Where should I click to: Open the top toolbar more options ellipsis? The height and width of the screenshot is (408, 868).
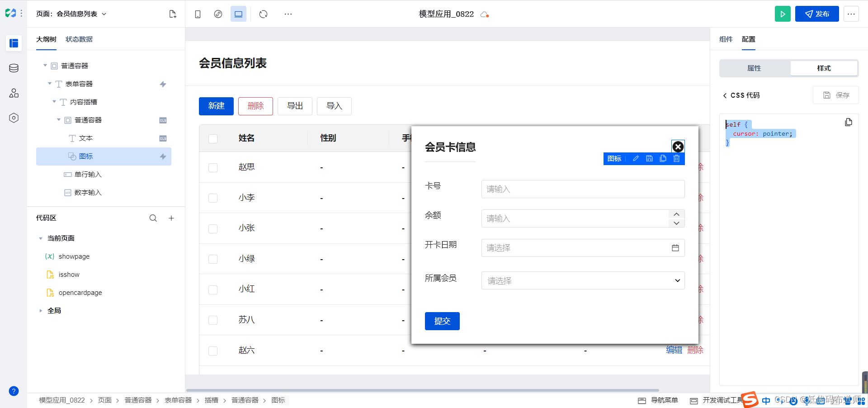pyautogui.click(x=288, y=14)
